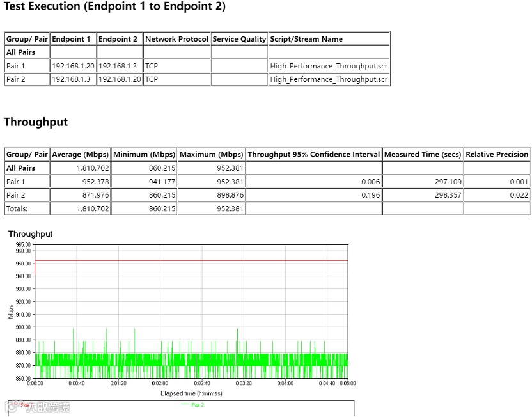Select Pair 1 relative precision 0.001
This screenshot has height=417, width=532.
coord(519,182)
